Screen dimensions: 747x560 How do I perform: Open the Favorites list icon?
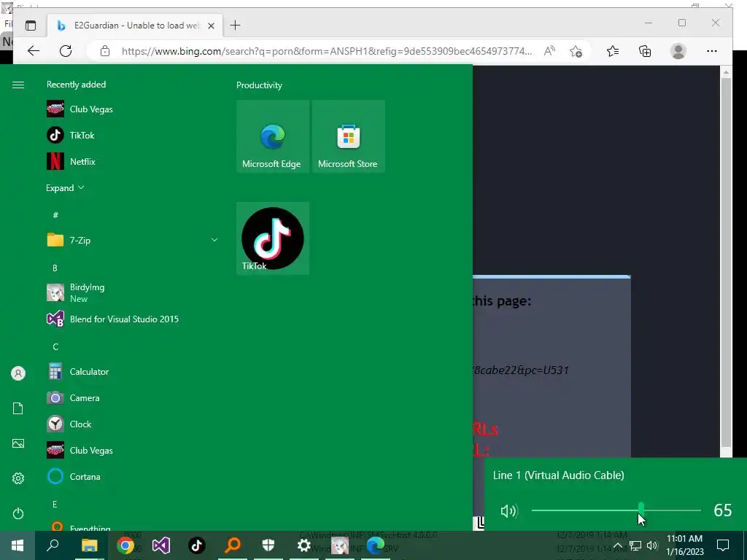[x=613, y=51]
